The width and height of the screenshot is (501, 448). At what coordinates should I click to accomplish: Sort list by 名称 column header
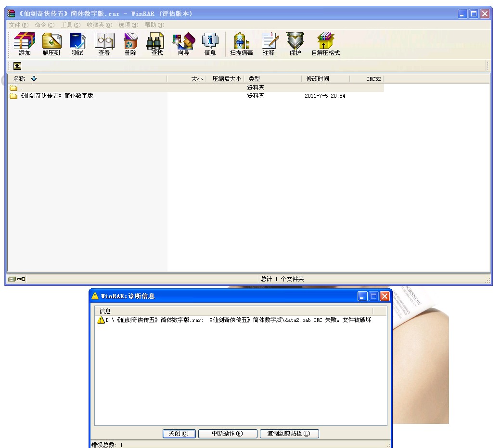(x=19, y=79)
